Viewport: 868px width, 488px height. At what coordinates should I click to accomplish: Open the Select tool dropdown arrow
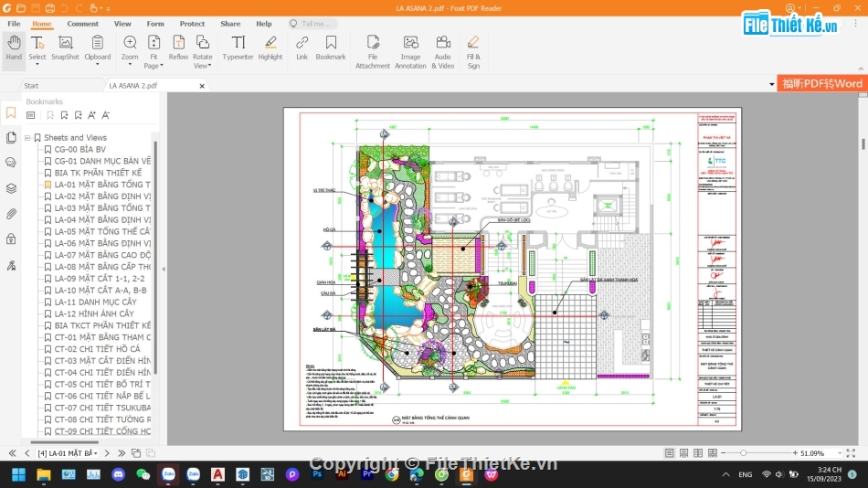[37, 65]
